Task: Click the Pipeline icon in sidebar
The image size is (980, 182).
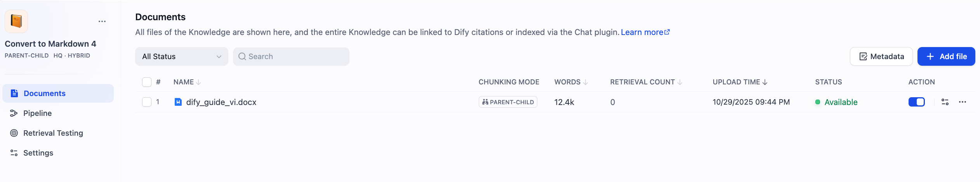Action: 14,113
